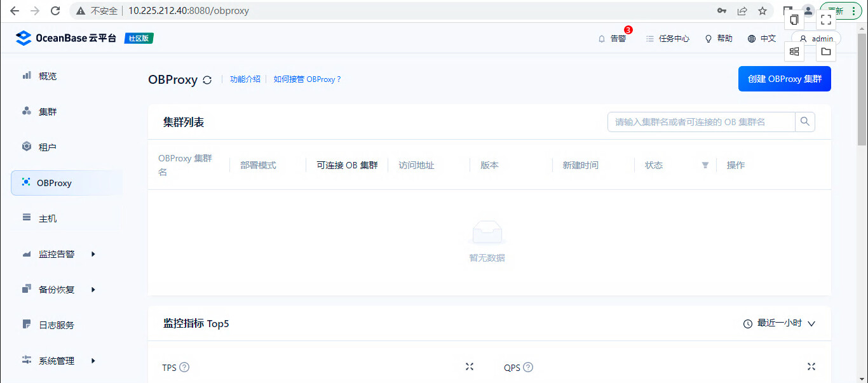Open the saved passwords key icon
868x383 pixels.
722,11
